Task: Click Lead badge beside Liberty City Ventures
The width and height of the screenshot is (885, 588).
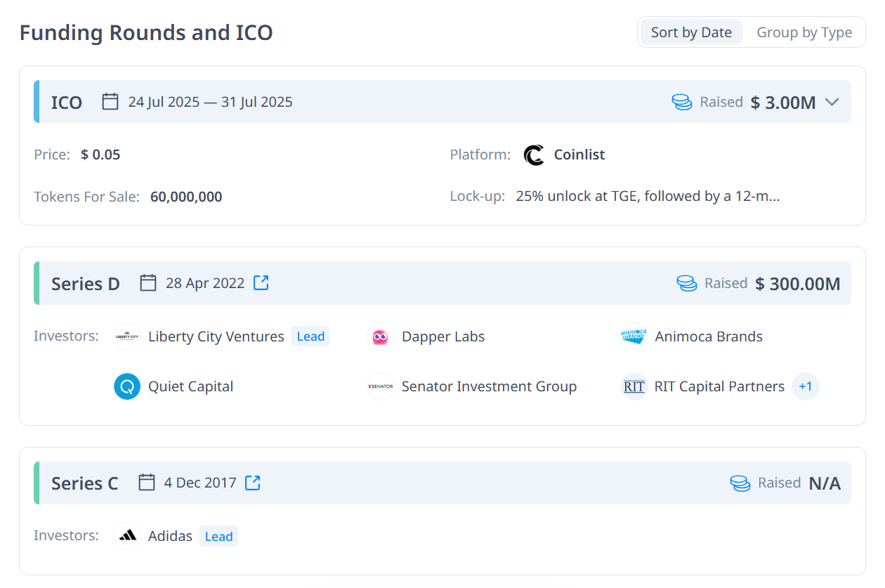Action: pos(310,337)
